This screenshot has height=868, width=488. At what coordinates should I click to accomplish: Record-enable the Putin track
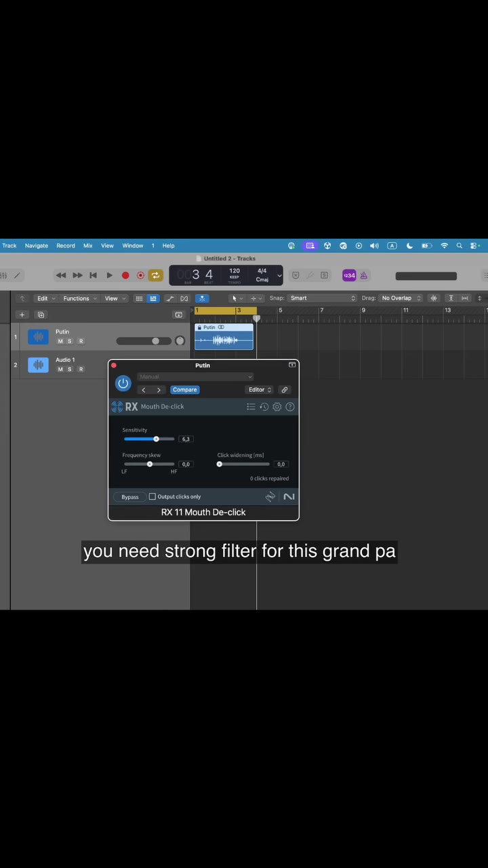(81, 341)
